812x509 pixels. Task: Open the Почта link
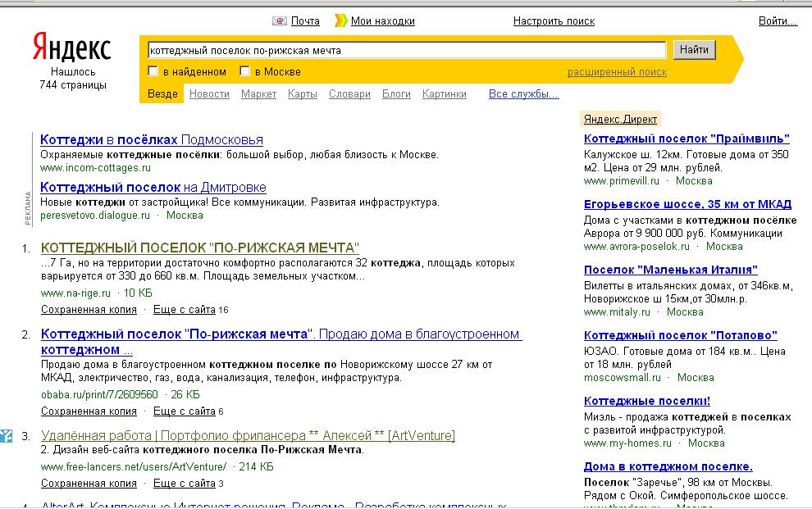[x=305, y=21]
